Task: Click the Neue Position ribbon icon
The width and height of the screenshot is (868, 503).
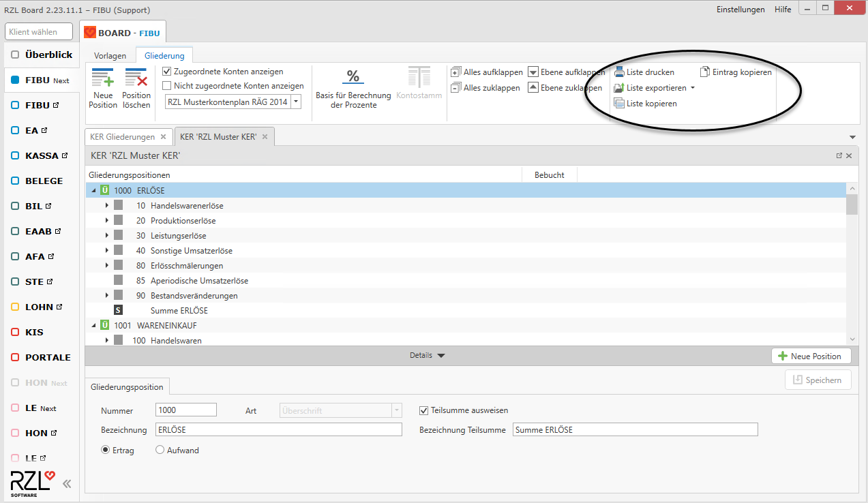Action: click(103, 78)
